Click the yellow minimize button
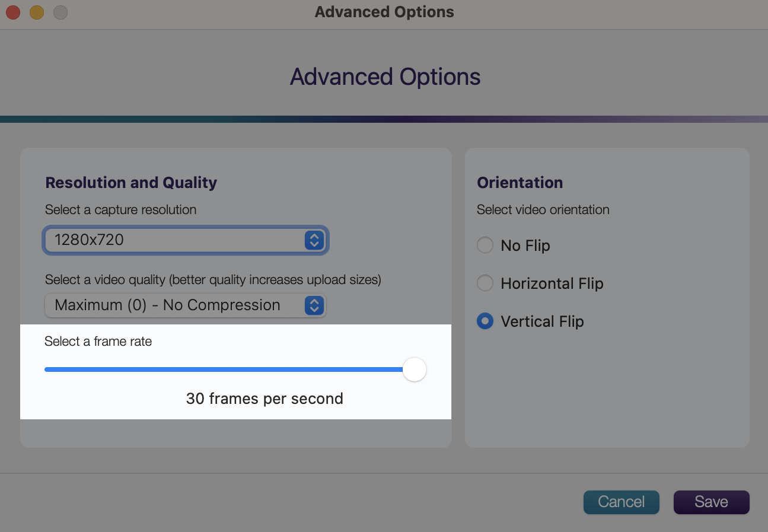Image resolution: width=768 pixels, height=532 pixels. coord(36,12)
